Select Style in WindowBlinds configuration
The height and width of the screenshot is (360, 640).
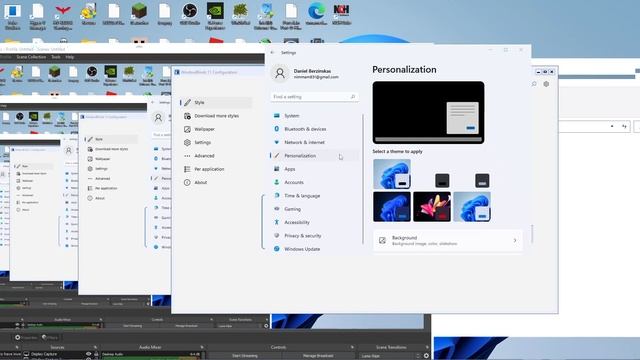(216, 102)
